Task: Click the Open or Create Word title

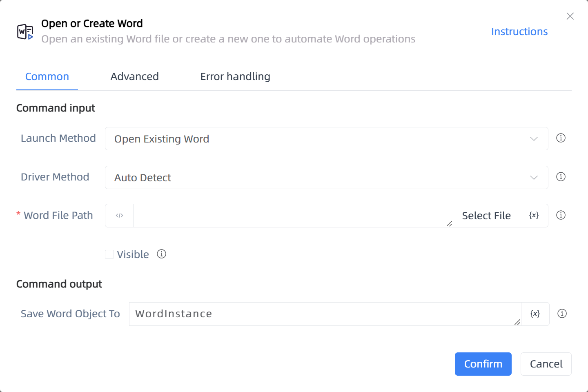Action: [92, 24]
